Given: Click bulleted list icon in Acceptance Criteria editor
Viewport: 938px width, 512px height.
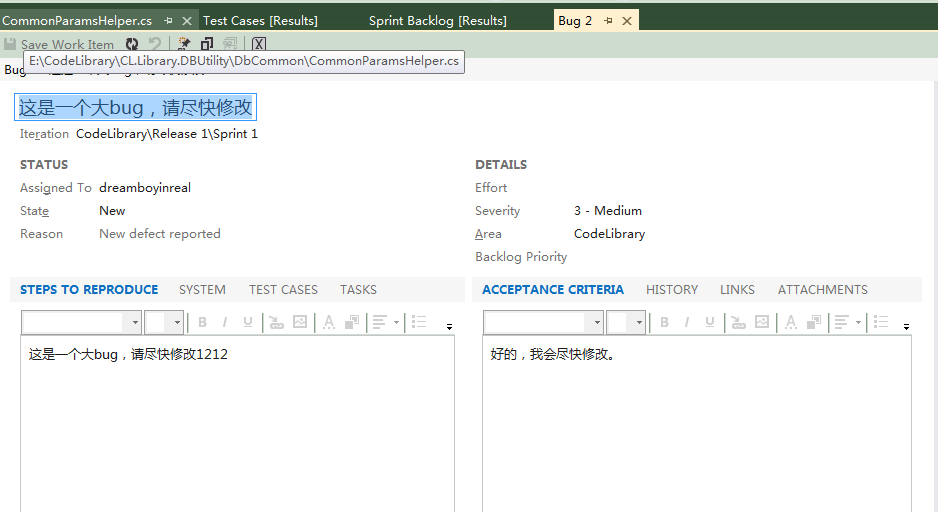Looking at the screenshot, I should tap(881, 322).
